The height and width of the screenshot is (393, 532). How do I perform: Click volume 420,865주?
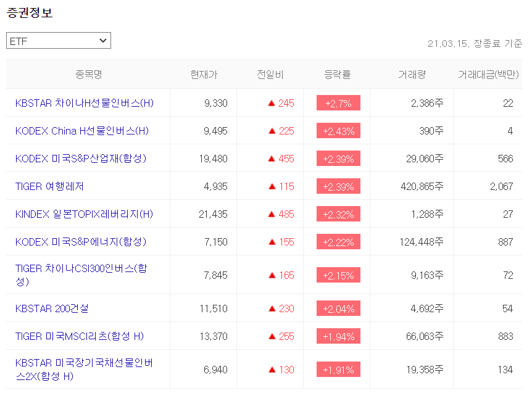click(422, 186)
